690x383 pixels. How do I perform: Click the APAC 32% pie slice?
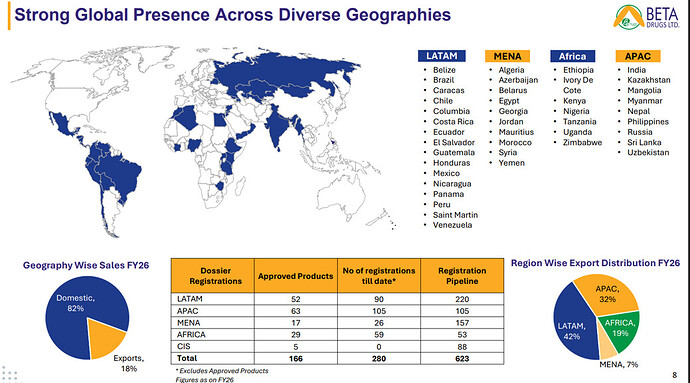pyautogui.click(x=609, y=293)
